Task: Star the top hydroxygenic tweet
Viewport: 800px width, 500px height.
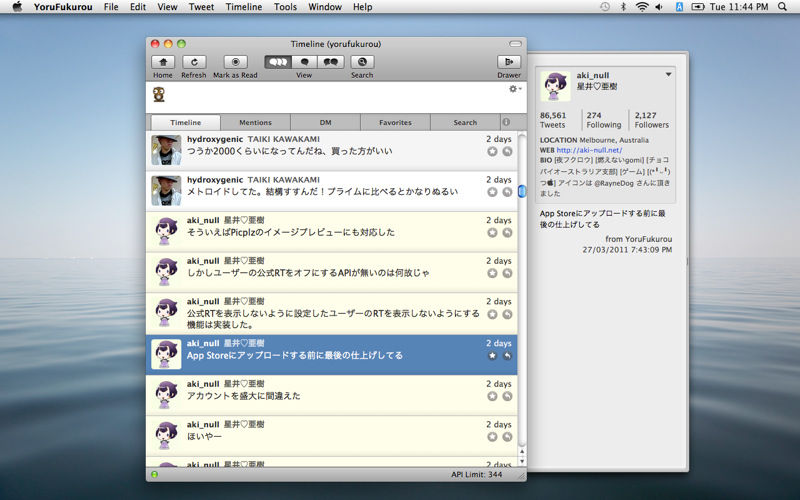Action: (x=492, y=151)
